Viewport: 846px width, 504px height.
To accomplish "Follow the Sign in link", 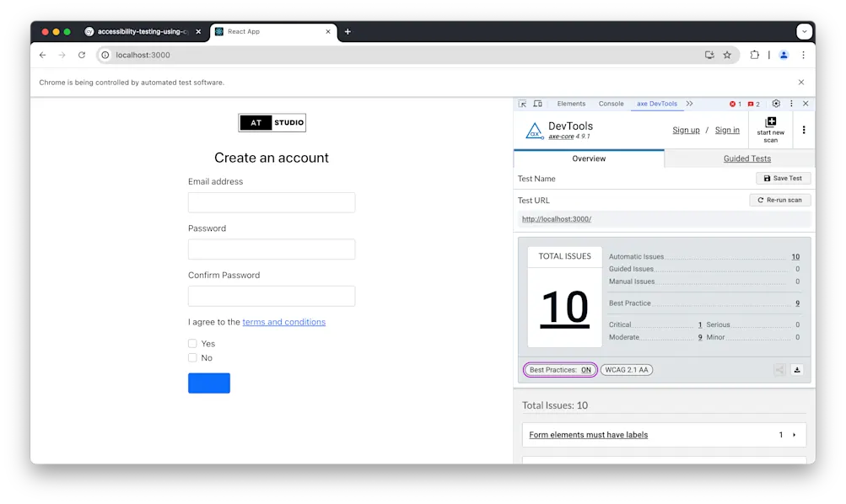I will [x=727, y=130].
